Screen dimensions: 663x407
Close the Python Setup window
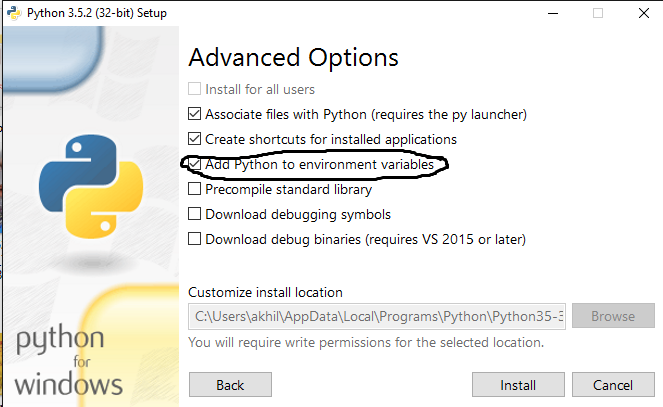642,13
